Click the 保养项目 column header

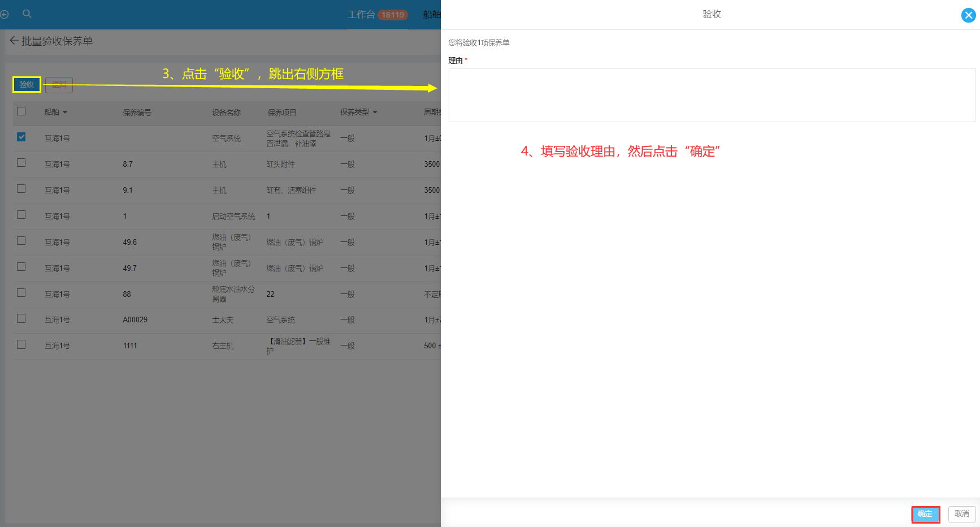click(x=282, y=113)
